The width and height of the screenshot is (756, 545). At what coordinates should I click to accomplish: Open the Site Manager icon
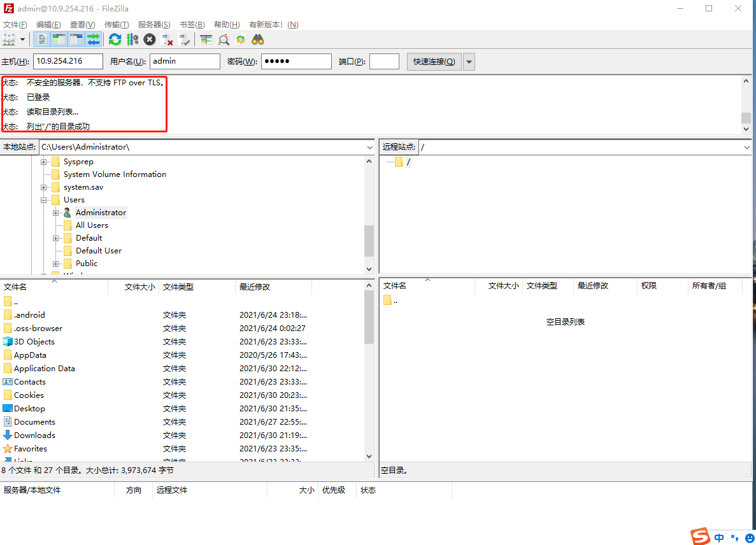[x=9, y=40]
